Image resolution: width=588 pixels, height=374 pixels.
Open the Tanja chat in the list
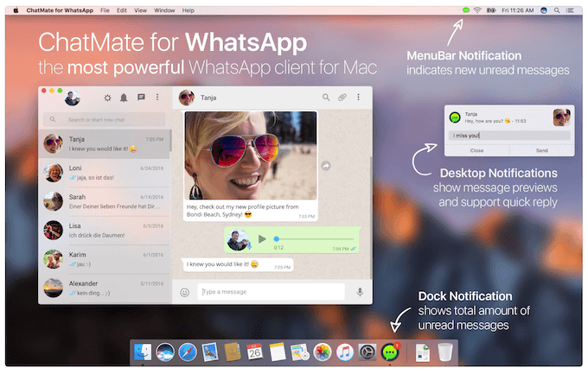click(105, 144)
